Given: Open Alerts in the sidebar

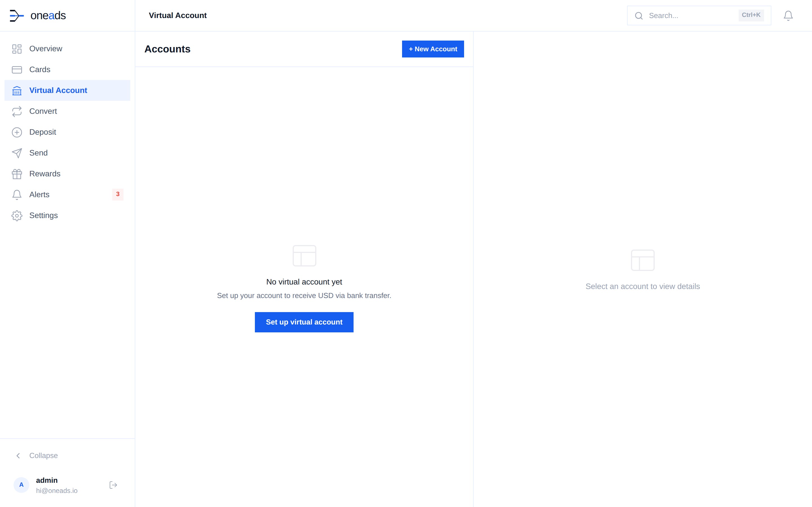Looking at the screenshot, I should [x=39, y=194].
